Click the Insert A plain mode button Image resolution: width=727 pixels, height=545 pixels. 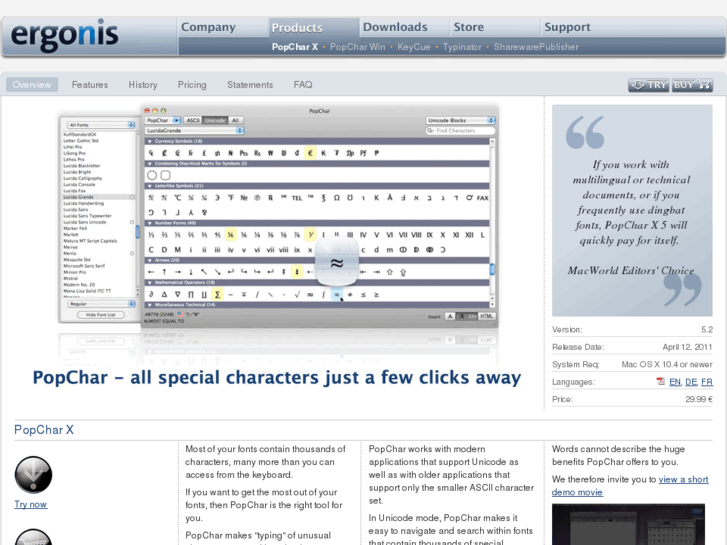coord(449,316)
